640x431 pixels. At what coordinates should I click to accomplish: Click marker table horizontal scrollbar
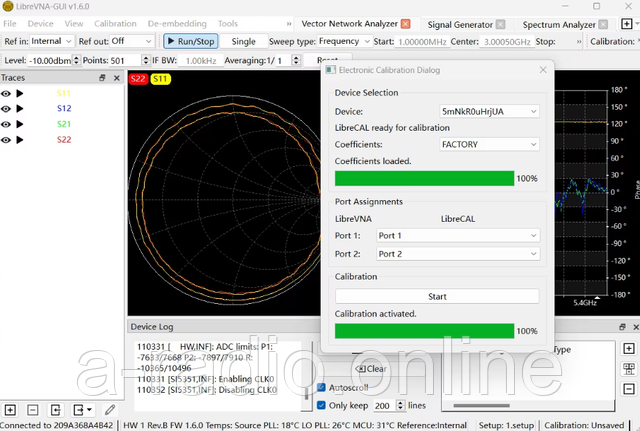pyautogui.click(x=482, y=406)
